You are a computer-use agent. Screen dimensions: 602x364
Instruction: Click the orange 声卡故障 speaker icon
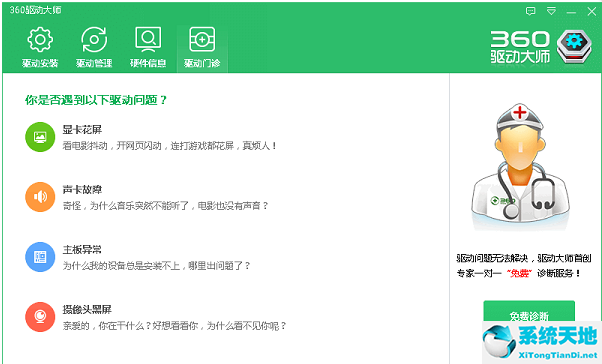pos(40,197)
